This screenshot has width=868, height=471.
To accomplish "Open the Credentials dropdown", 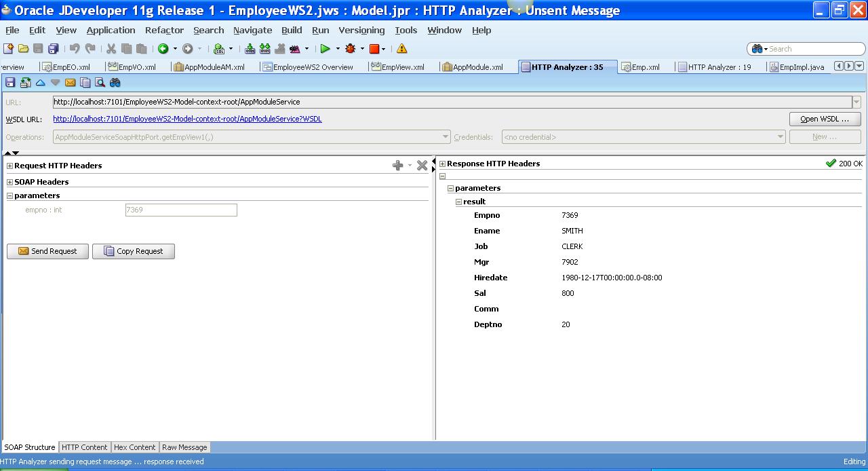I will [x=781, y=136].
